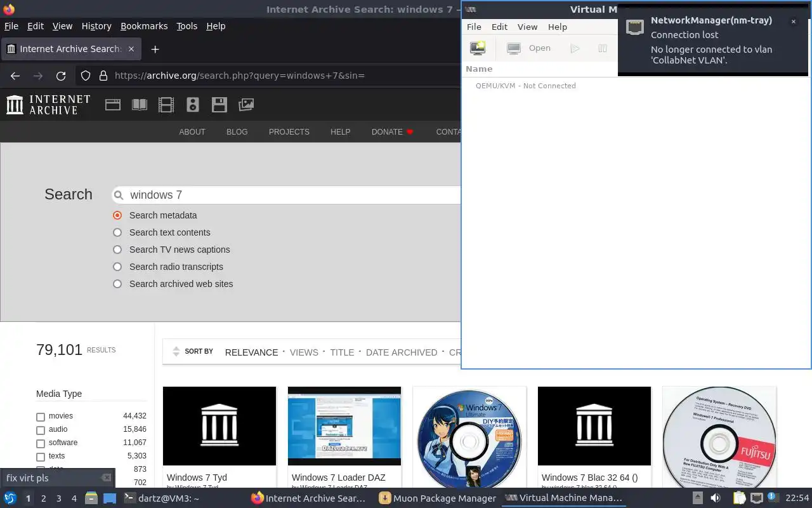Click the show desktop icon in taskbar

(x=110, y=498)
